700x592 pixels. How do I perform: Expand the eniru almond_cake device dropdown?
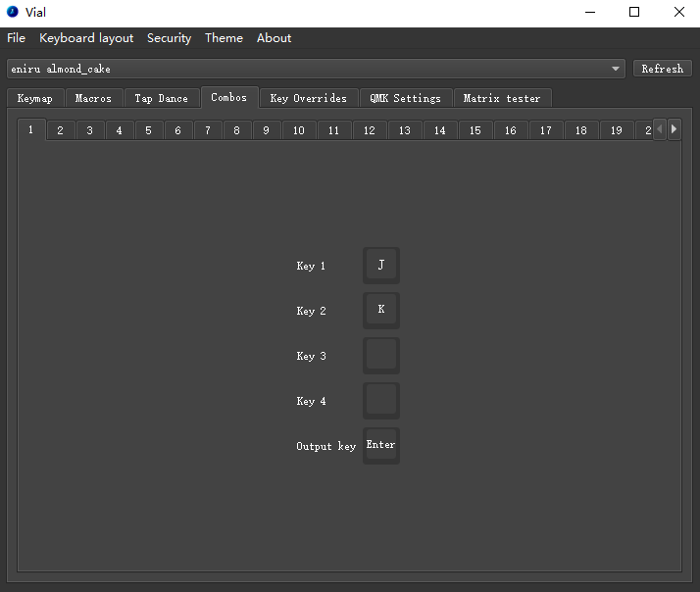click(316, 69)
